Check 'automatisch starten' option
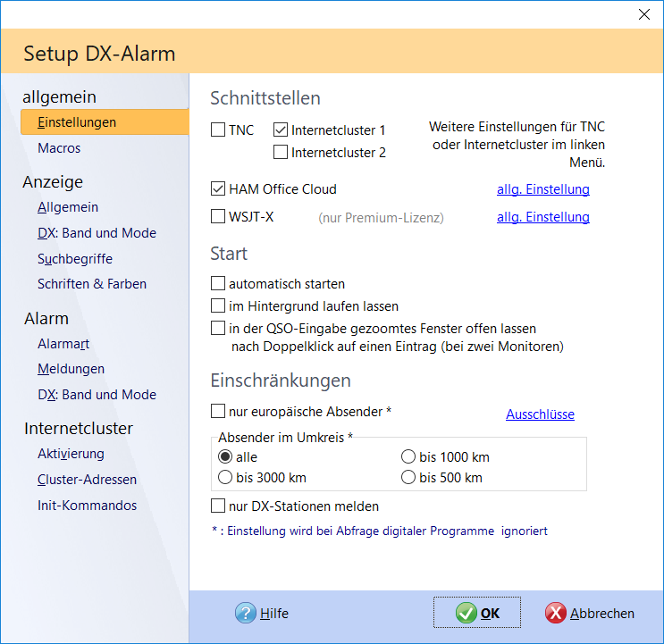 click(x=218, y=283)
